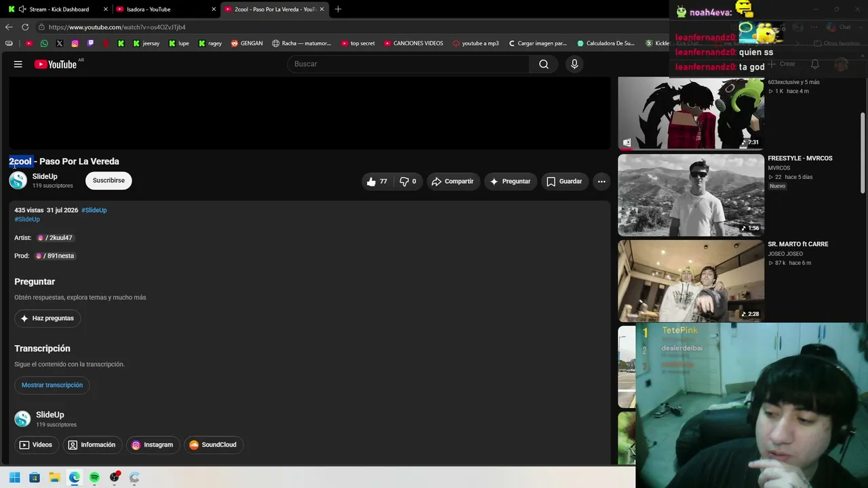Click the search magnifier button
868x488 pixels.
pos(544,64)
